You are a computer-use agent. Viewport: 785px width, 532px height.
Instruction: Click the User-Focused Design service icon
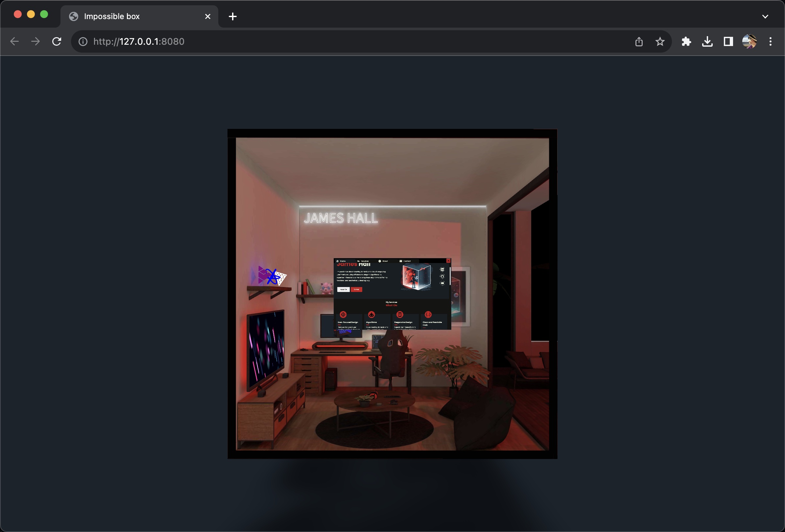pos(343,314)
